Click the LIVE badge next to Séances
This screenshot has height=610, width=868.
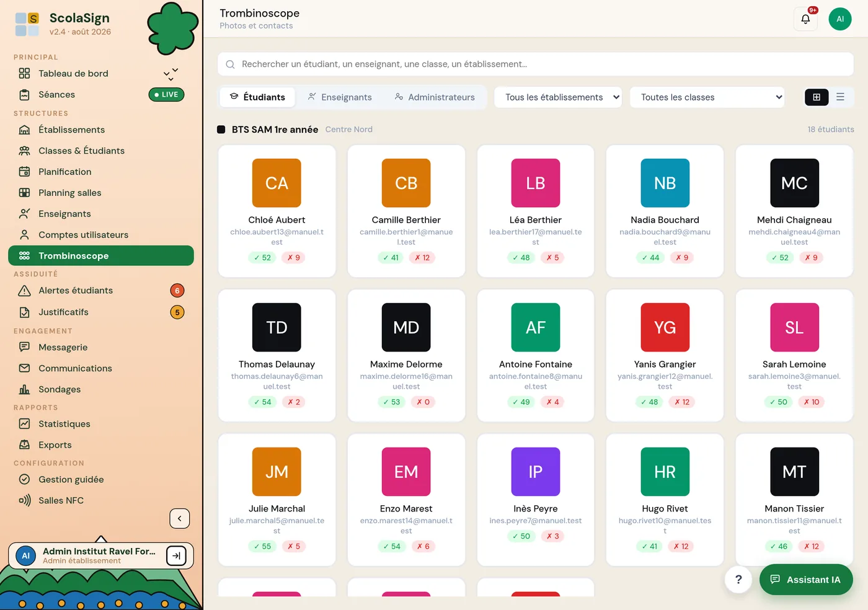[x=166, y=95]
